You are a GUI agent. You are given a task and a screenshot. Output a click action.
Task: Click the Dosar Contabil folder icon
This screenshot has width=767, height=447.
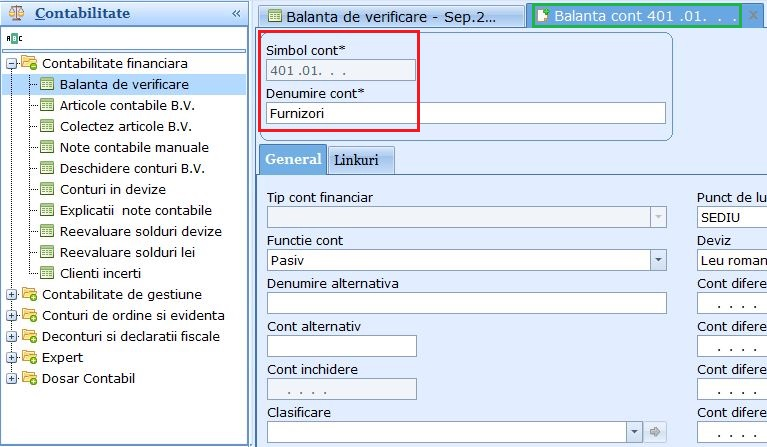tap(29, 378)
